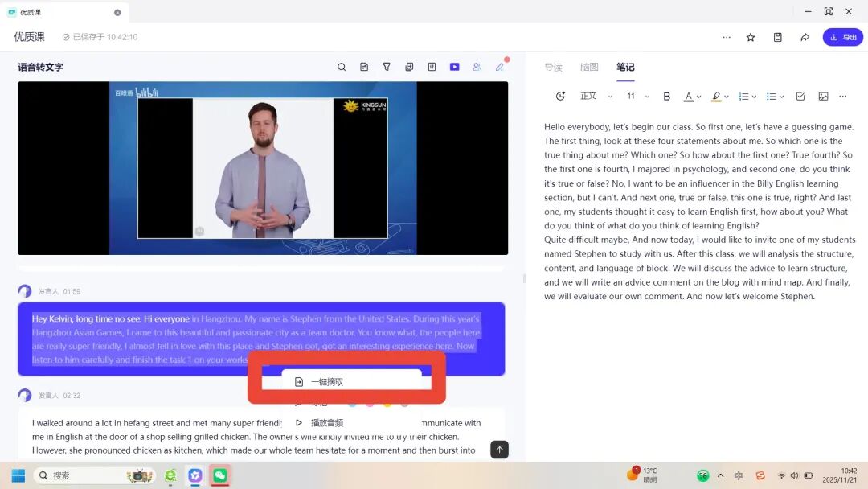Click the search icon in the transcript toolbar

pos(342,68)
